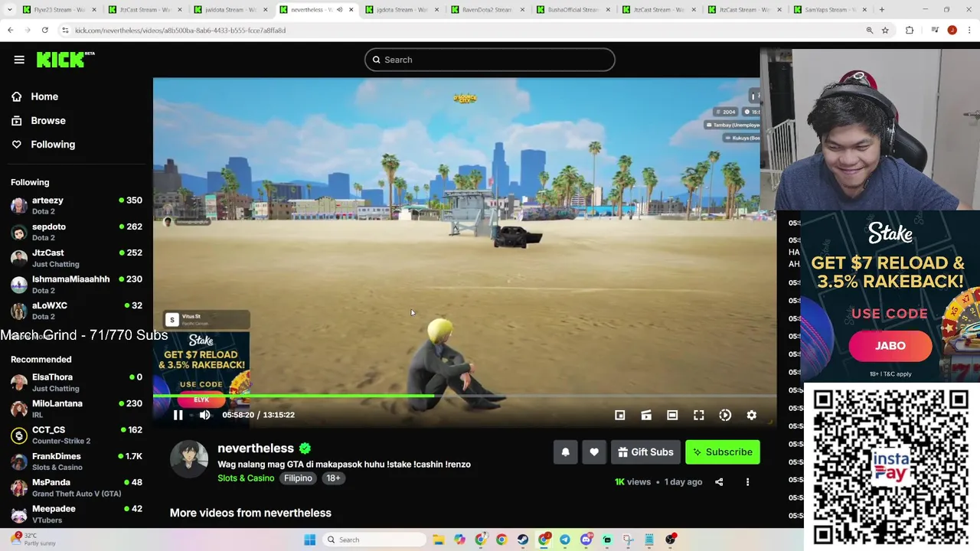Open Browse in sidebar
The height and width of the screenshot is (551, 980).
tap(48, 121)
